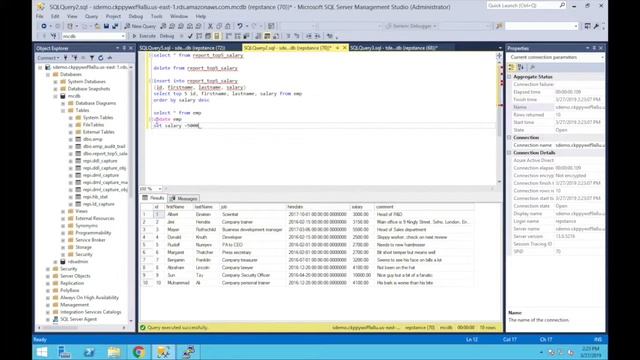Click the Results to Grid icon
The height and width of the screenshot is (360, 640).
(267, 36)
